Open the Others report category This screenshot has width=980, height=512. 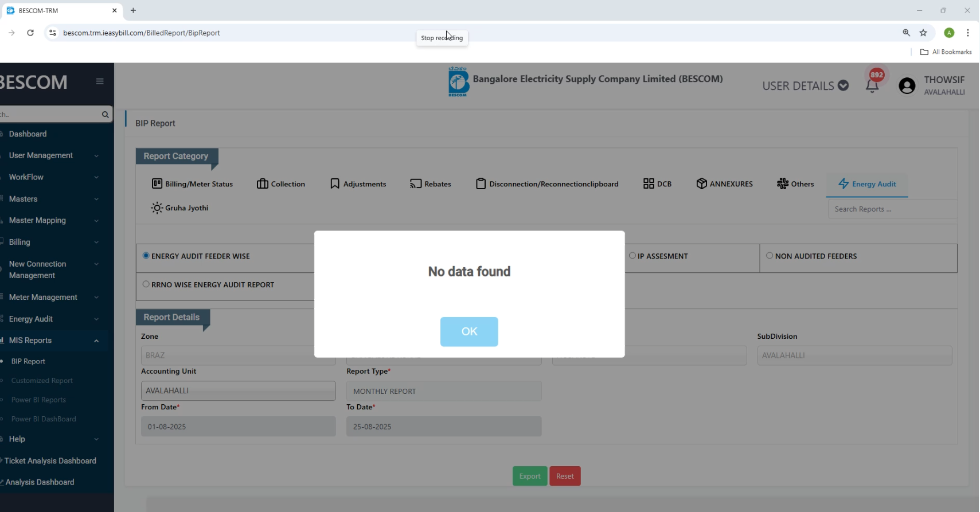[795, 184]
